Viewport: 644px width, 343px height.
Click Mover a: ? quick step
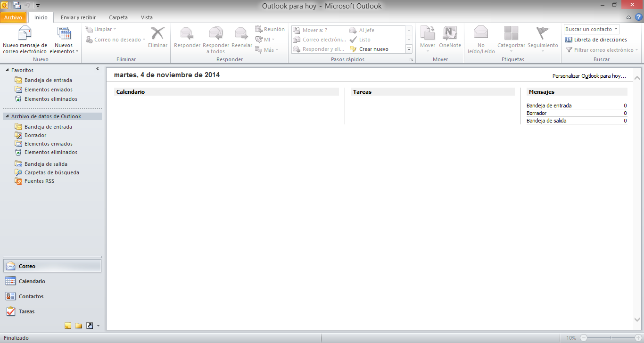coord(310,30)
